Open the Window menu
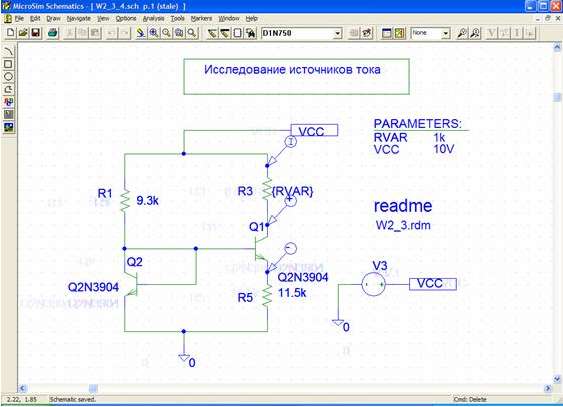Viewport: 563px width, 407px height. pos(229,18)
